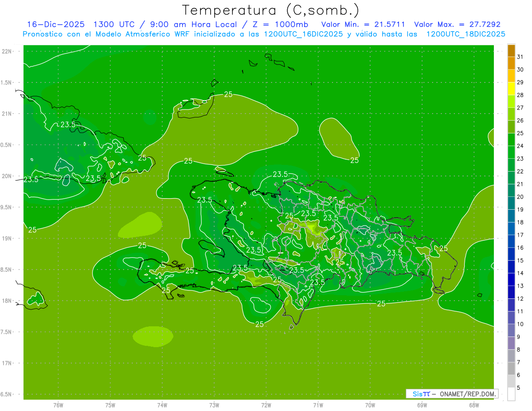Click the '31' value on the color legend
This screenshot has height=411, width=532.
520,57
